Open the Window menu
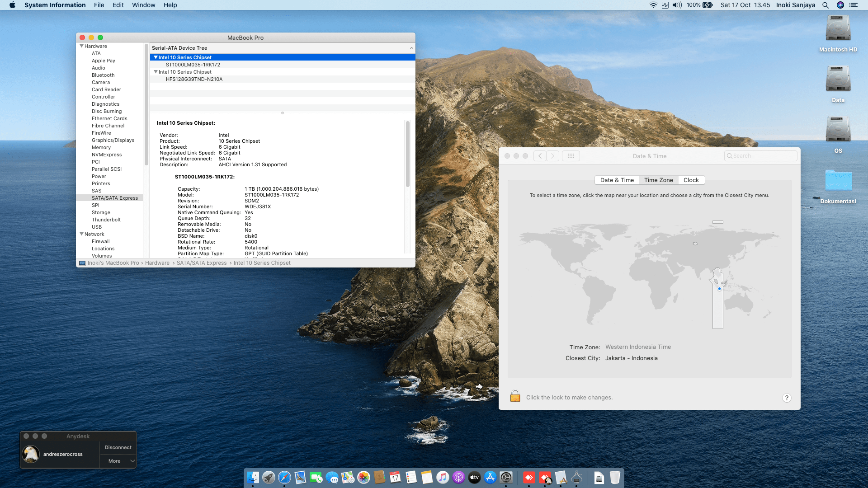Image resolution: width=868 pixels, height=488 pixels. tap(143, 5)
